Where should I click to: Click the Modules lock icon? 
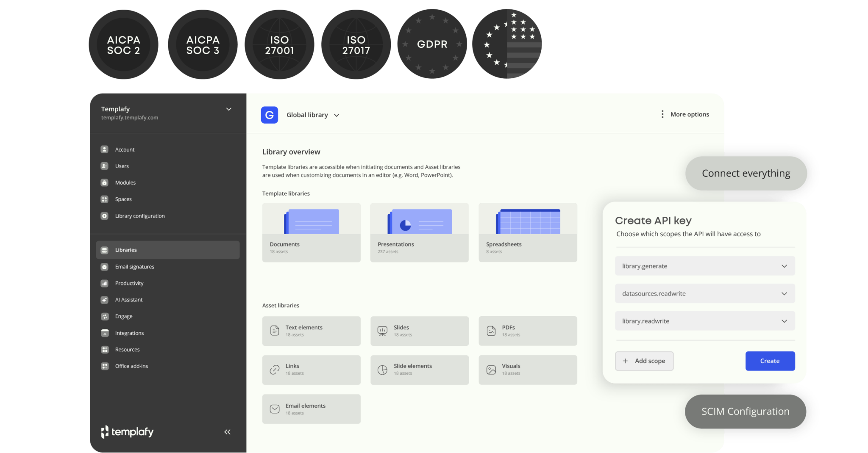[x=104, y=182]
